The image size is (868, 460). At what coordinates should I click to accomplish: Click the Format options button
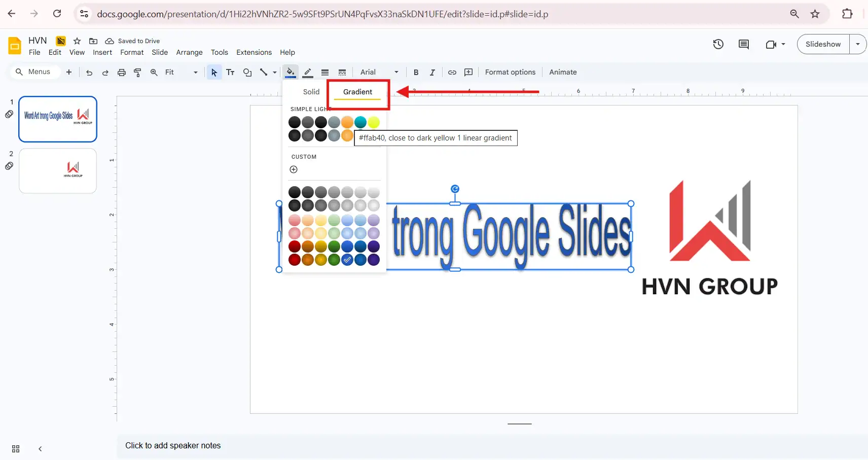[x=510, y=72]
